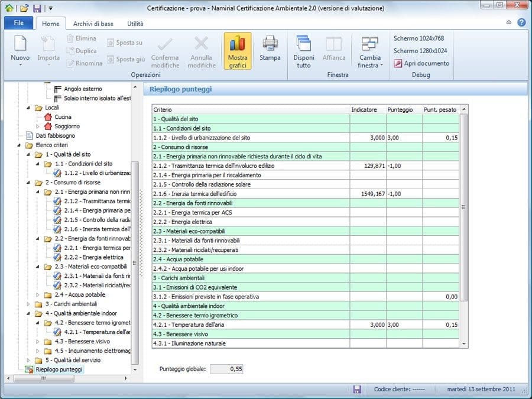This screenshot has width=532, height=399.
Task: Click Apri documento in Debug group
Action: click(x=421, y=63)
